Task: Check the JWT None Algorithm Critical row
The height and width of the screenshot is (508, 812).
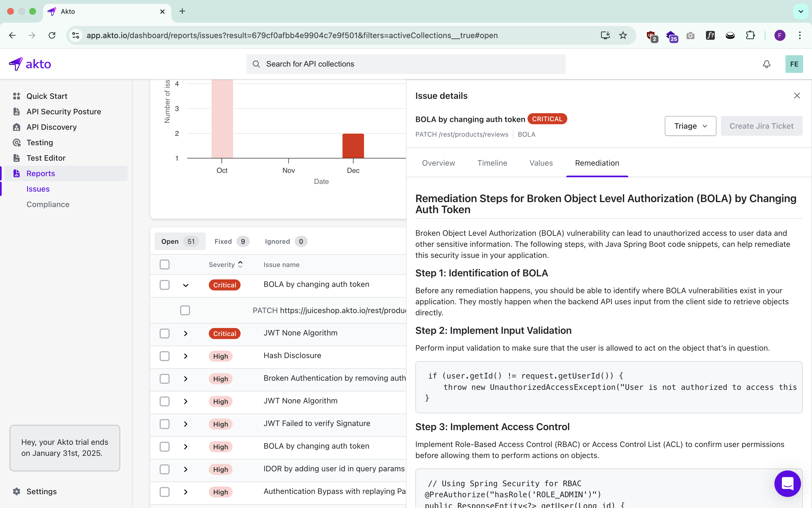Action: coord(164,333)
